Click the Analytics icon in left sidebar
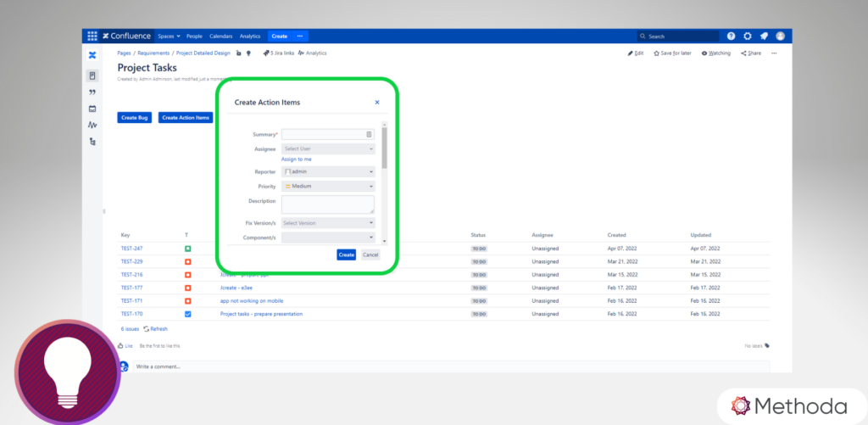 (x=92, y=125)
